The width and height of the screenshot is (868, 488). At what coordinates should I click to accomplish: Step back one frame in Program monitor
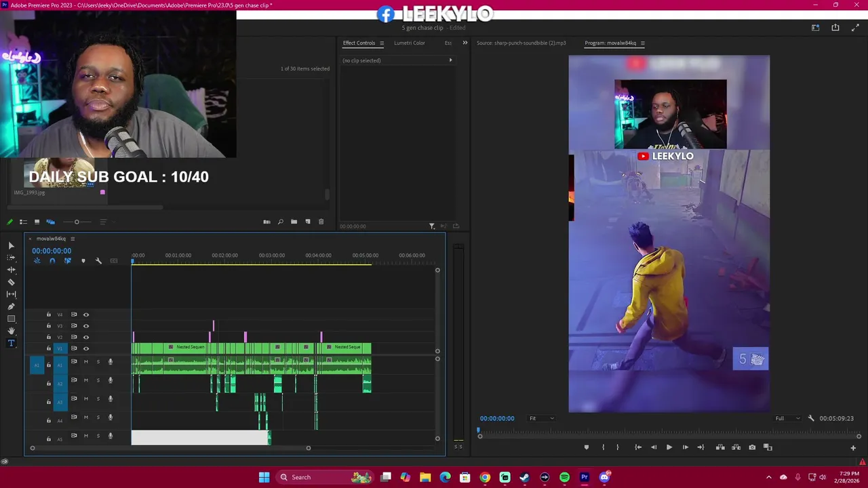[653, 447]
